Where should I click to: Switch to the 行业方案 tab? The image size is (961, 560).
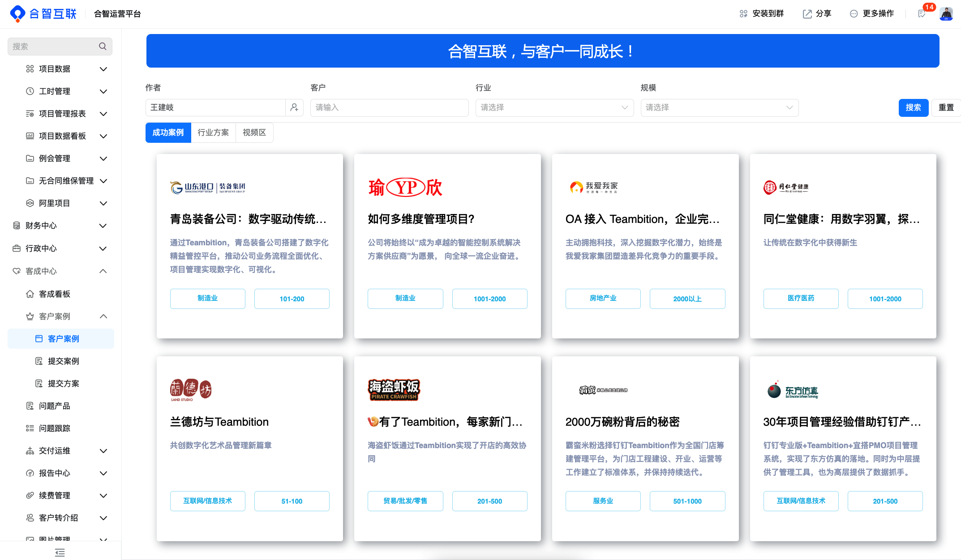[x=213, y=133]
